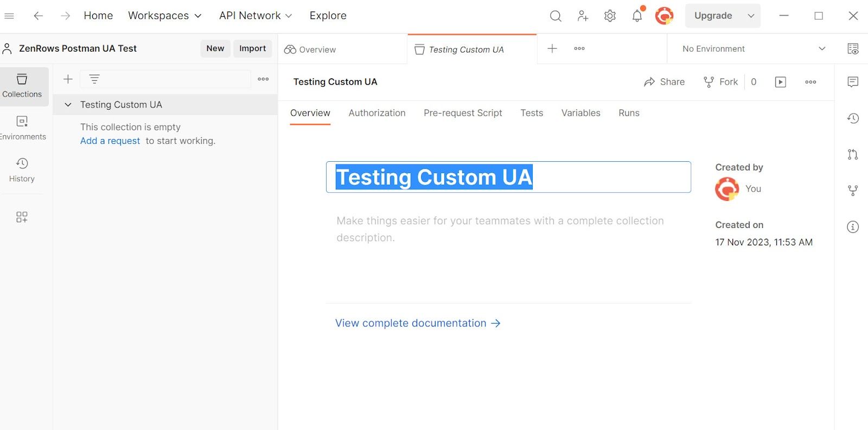Click the search magnifier icon
868x430 pixels.
pyautogui.click(x=556, y=16)
